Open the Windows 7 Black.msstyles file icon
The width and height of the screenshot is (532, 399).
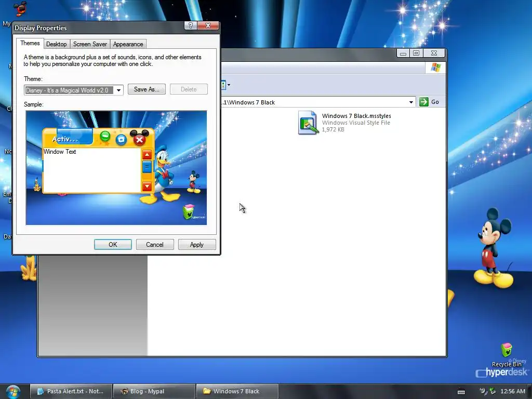(308, 123)
